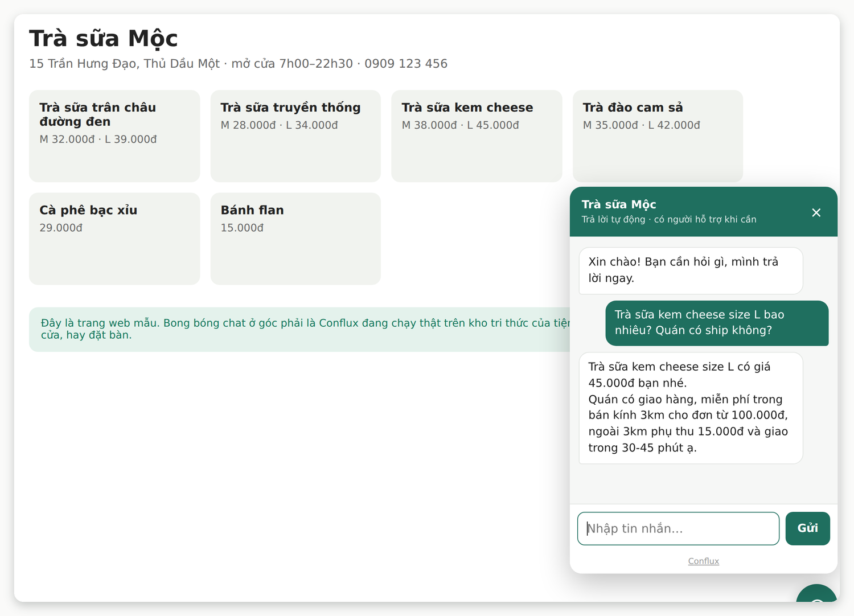Open the Trà sữa kem cheese card
Image resolution: width=854 pixels, height=616 pixels.
tap(477, 136)
